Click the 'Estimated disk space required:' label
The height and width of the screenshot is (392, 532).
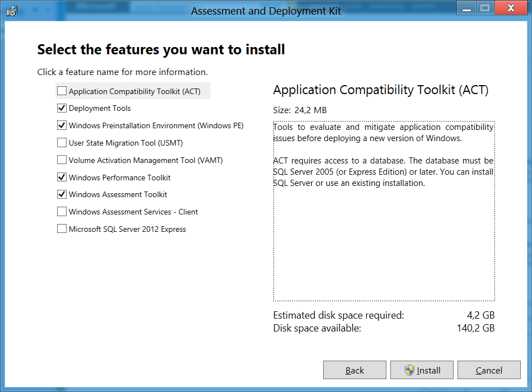coord(339,315)
